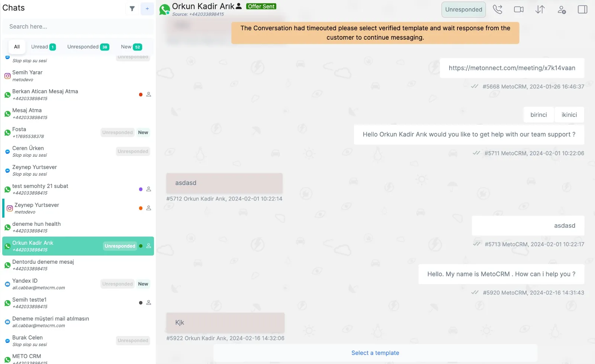Click the Unresponded button in conversation header
The width and height of the screenshot is (595, 364).
tap(464, 10)
